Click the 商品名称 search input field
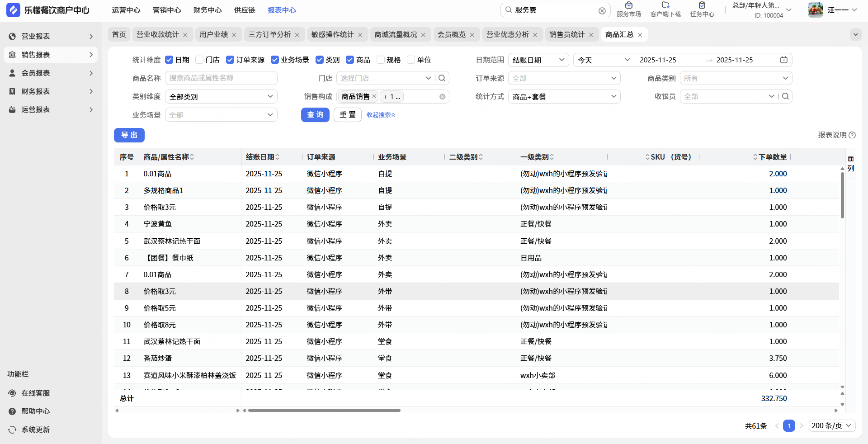 (221, 78)
